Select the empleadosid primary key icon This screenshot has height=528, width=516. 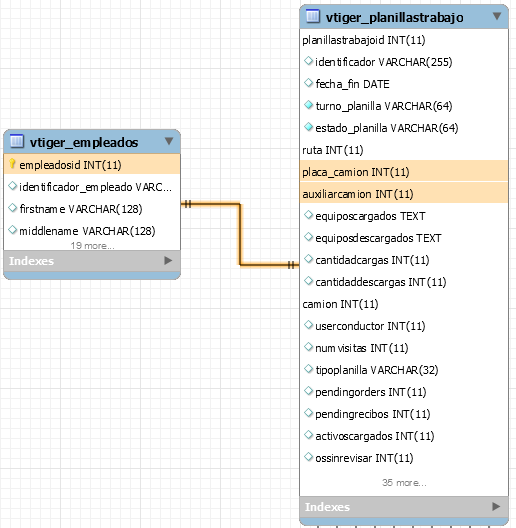tap(12, 164)
